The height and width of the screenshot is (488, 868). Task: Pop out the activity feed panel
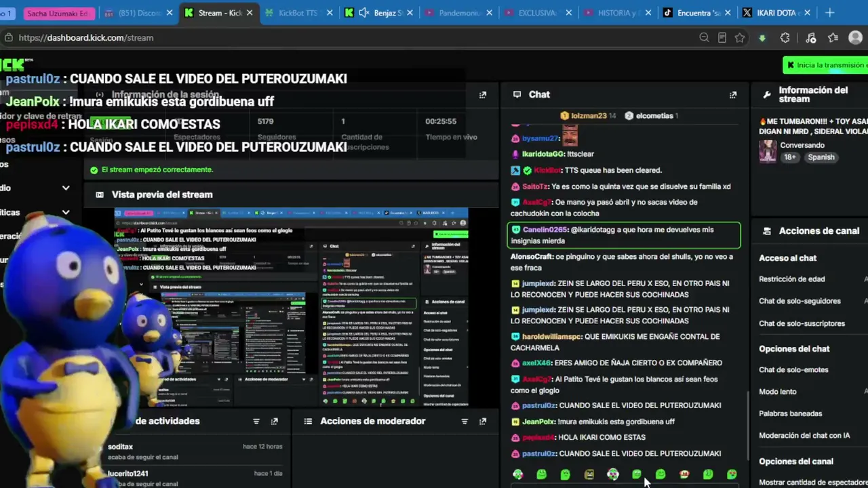click(x=275, y=422)
